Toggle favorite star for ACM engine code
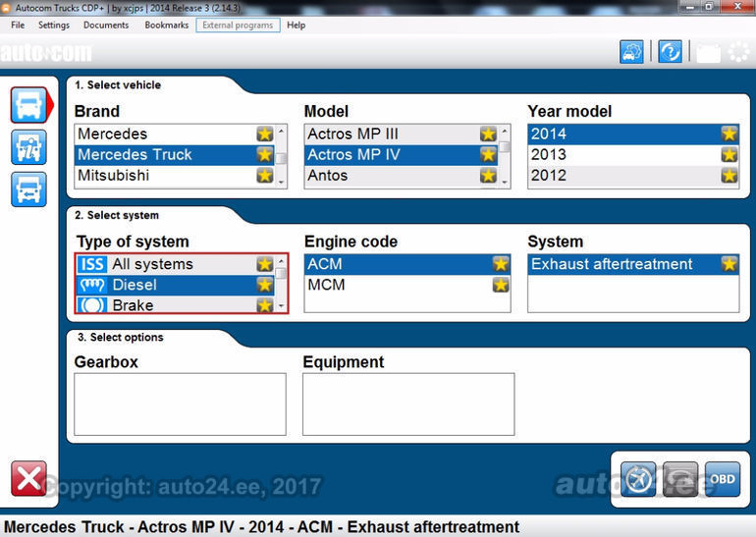This screenshot has width=756, height=537. pyautogui.click(x=501, y=264)
